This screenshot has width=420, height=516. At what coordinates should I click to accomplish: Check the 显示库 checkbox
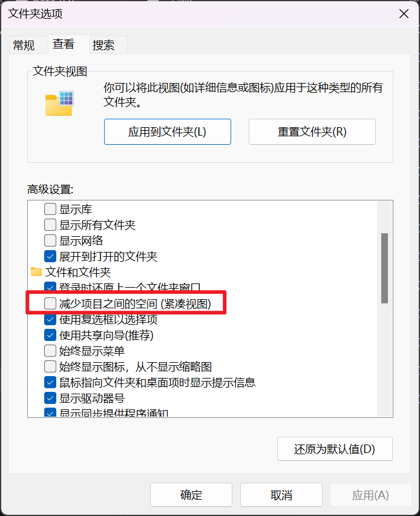click(50, 209)
